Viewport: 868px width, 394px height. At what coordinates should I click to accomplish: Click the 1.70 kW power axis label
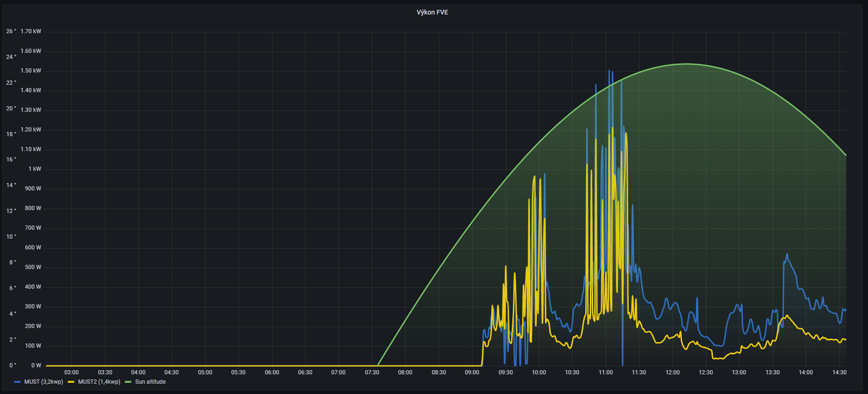pyautogui.click(x=31, y=31)
